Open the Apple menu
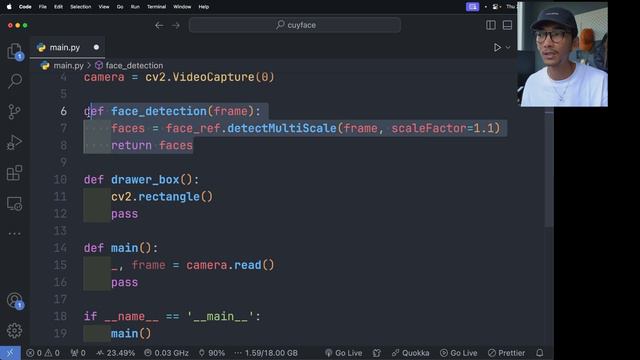Image resolution: width=640 pixels, height=360 pixels. [x=9, y=7]
